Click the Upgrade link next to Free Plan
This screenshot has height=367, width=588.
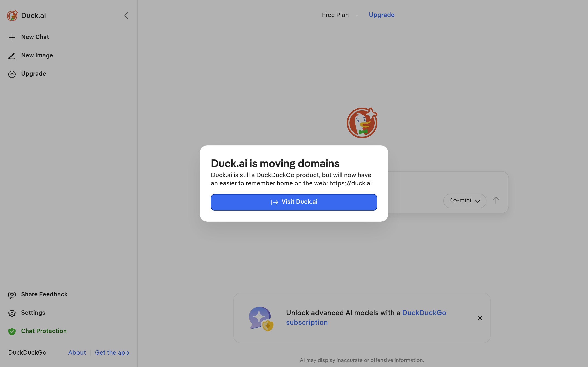382,15
